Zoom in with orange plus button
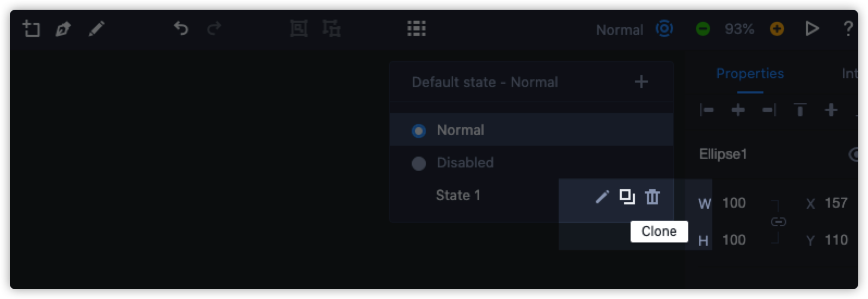Viewport: 868px width, 299px height. tap(777, 29)
